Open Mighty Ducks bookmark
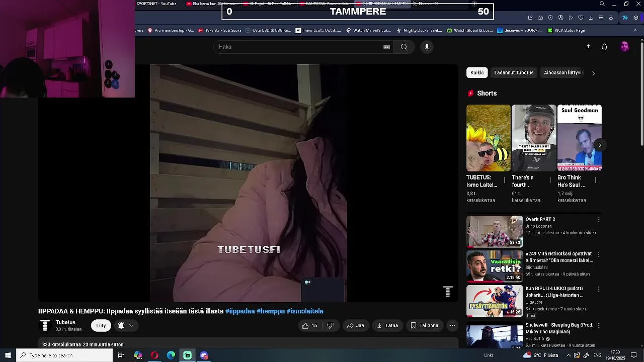The height and width of the screenshot is (362, 644). [419, 30]
